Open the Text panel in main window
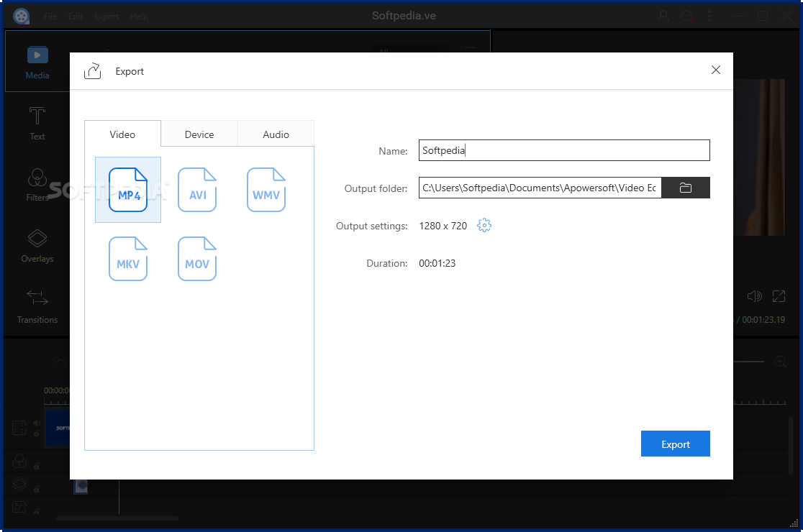This screenshot has width=803, height=532. pyautogui.click(x=37, y=123)
